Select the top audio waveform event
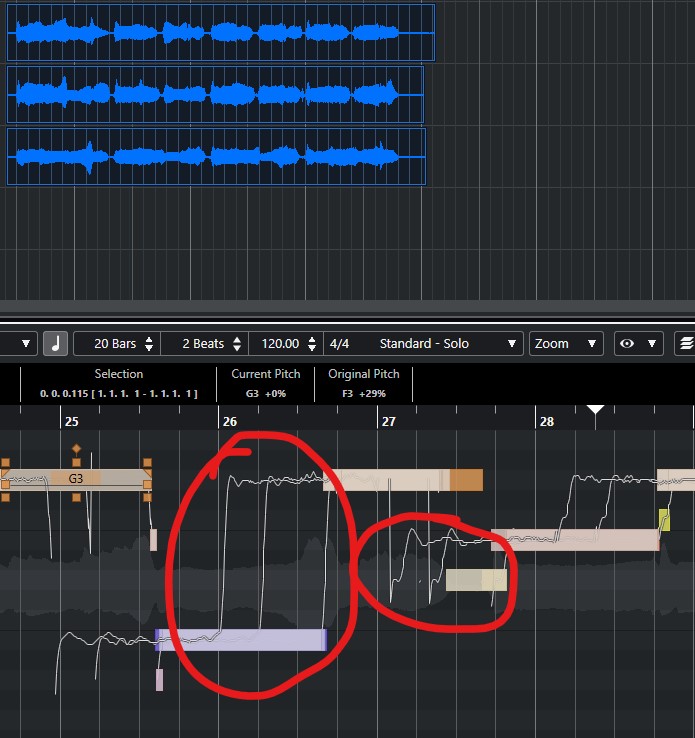Viewport: 695px width, 738px height. [x=221, y=32]
